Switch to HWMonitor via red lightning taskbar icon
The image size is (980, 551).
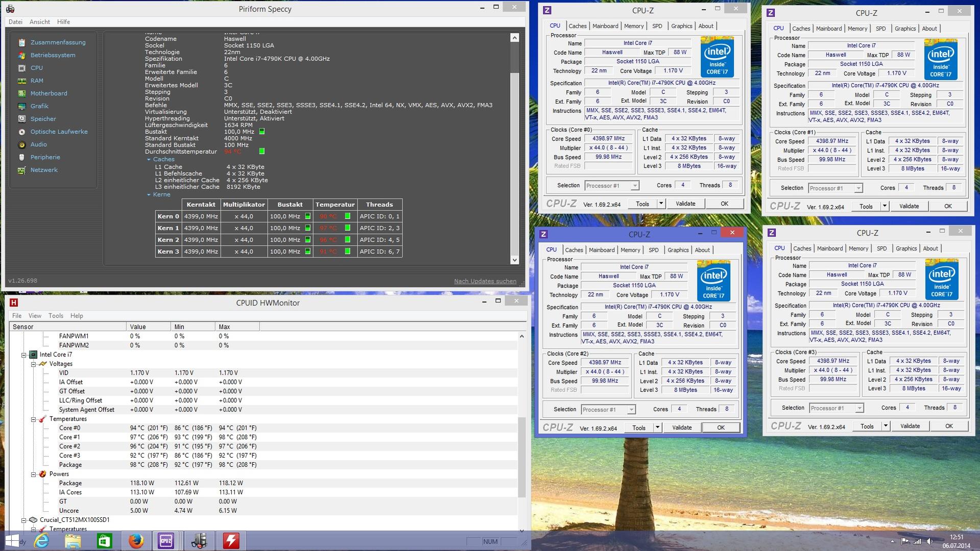[231, 541]
